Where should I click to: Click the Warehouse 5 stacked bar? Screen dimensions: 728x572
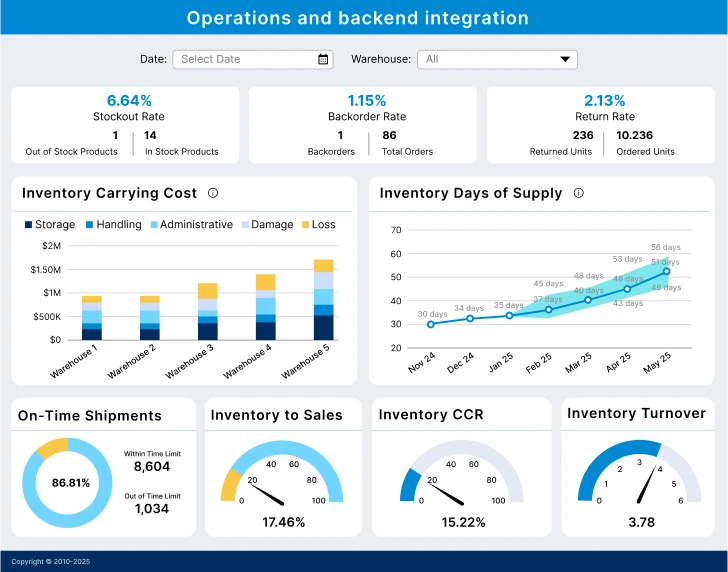[324, 300]
